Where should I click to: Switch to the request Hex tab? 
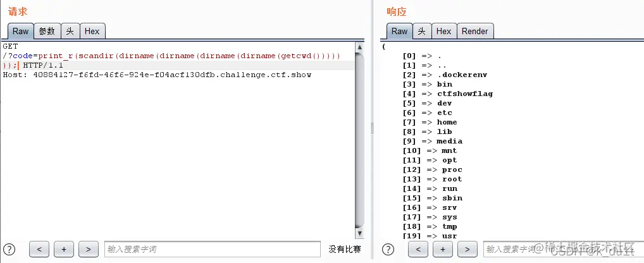(x=92, y=31)
